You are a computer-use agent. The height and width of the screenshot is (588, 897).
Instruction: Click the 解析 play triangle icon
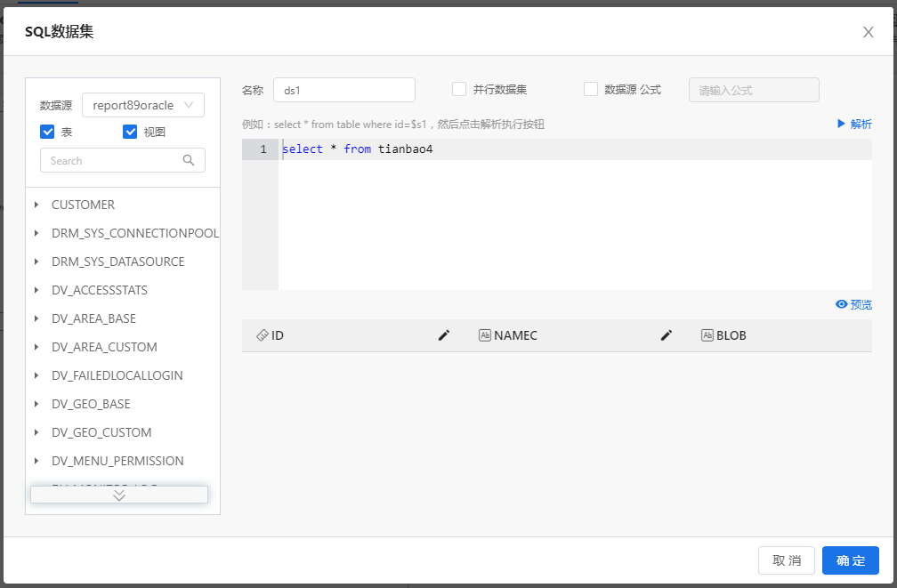[841, 124]
